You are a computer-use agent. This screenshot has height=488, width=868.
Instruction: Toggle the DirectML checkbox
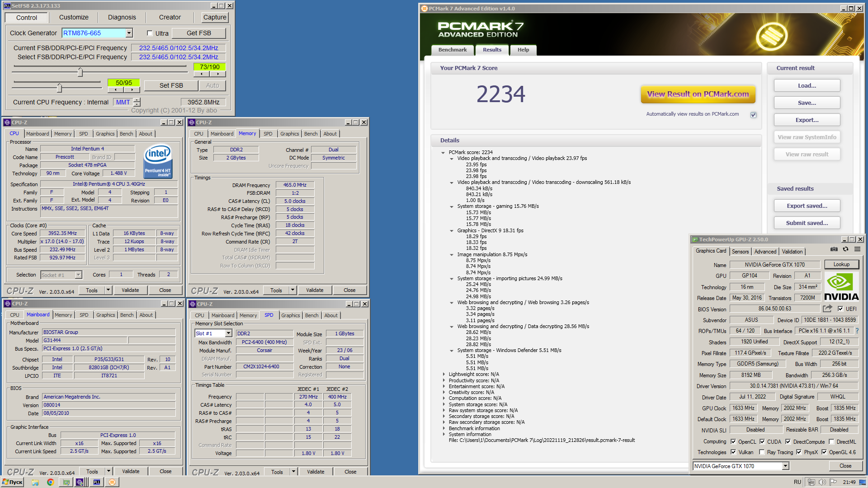click(x=831, y=442)
